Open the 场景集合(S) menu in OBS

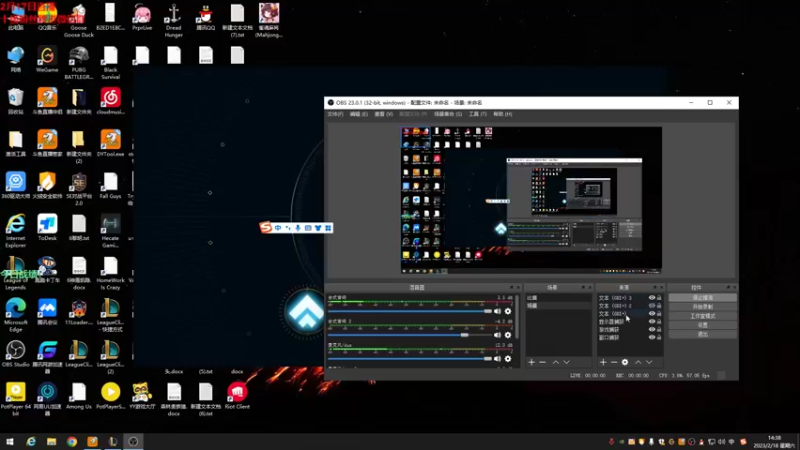448,114
